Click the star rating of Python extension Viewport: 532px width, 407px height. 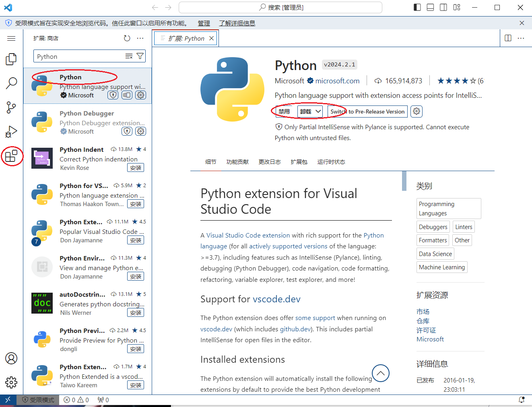(x=457, y=81)
